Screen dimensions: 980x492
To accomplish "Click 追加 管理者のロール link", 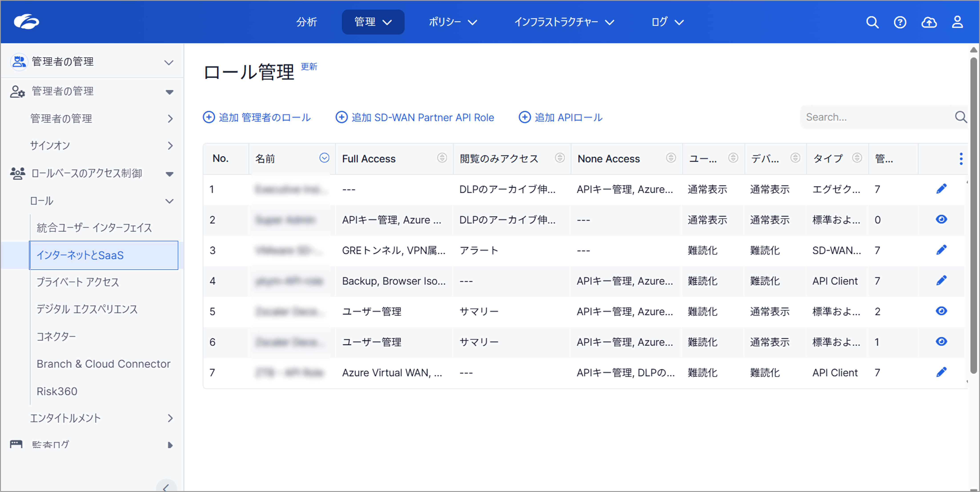I will coord(257,117).
